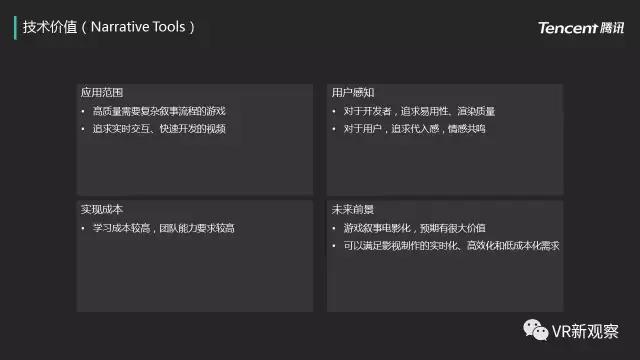
Task: Click bullet 游戏叙事电影化，预期有很大价值
Action: (414, 228)
